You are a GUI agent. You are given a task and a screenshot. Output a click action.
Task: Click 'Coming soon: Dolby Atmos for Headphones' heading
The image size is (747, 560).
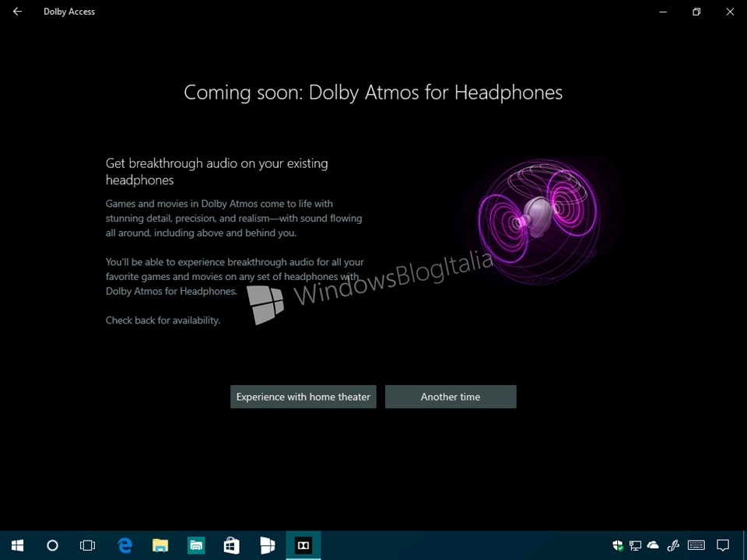tap(373, 93)
